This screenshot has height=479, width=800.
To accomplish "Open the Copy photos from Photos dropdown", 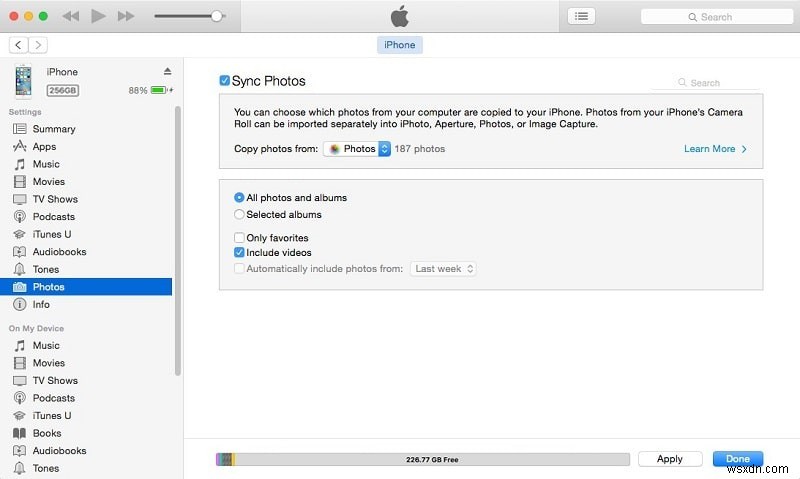I will point(357,149).
